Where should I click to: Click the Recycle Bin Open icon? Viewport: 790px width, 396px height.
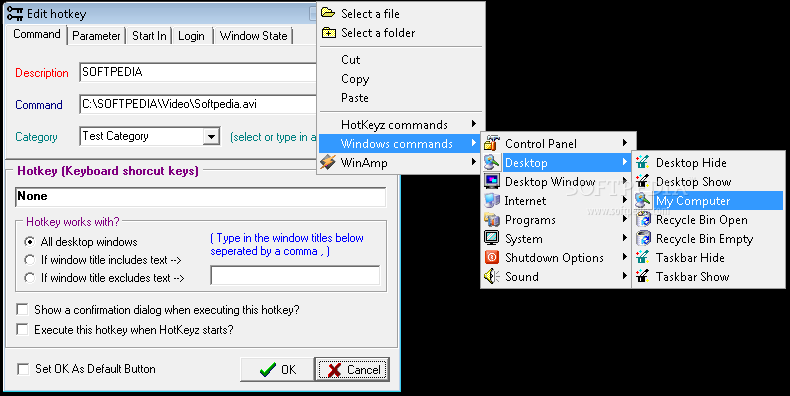642,220
